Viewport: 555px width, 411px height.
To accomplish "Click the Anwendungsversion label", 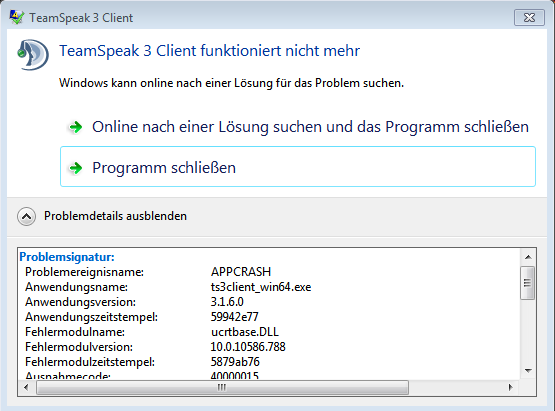I will pos(80,302).
